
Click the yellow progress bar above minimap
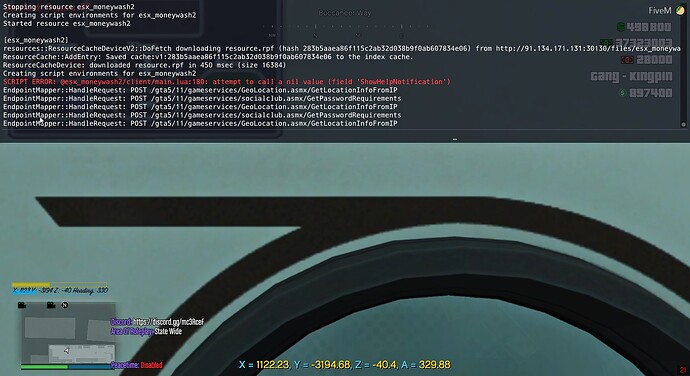pyautogui.click(x=59, y=285)
